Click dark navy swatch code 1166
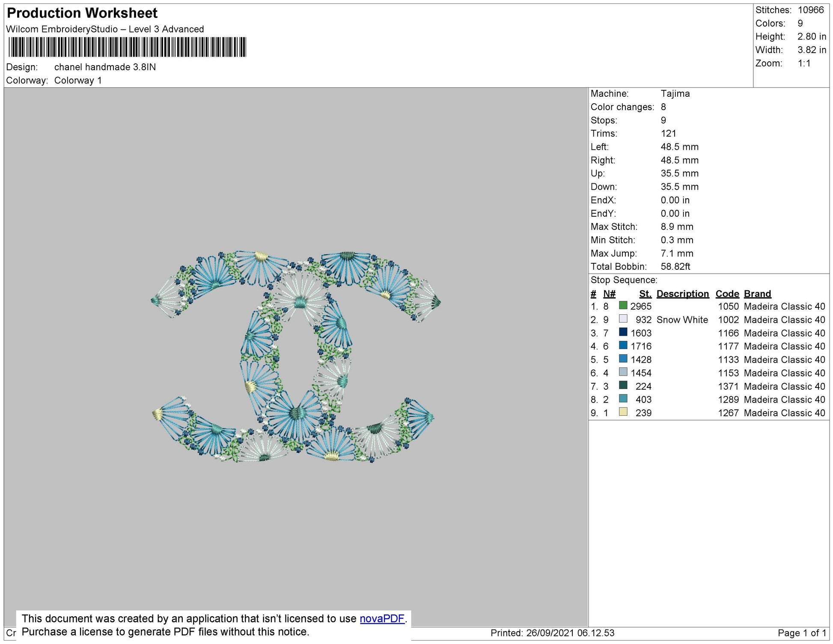The height and width of the screenshot is (644, 833). [x=623, y=332]
